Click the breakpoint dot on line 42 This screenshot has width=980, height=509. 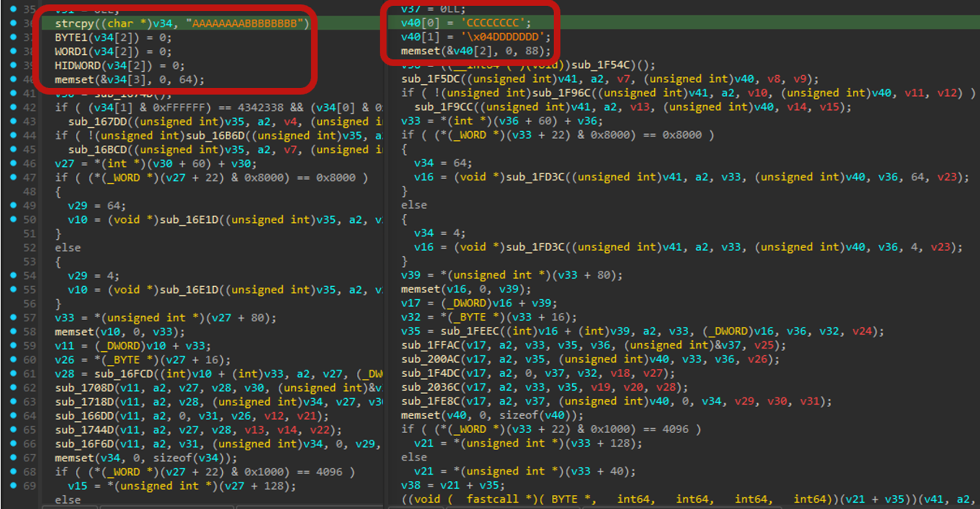tap(14, 107)
